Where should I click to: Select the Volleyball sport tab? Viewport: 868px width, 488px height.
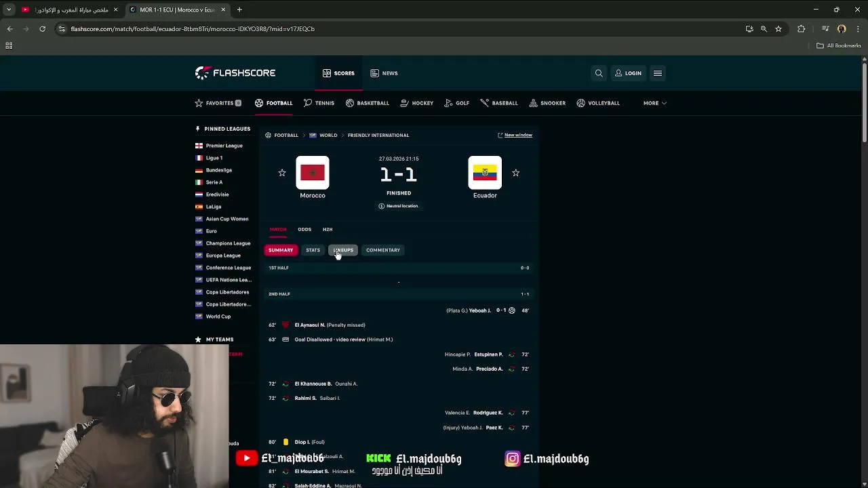point(598,103)
